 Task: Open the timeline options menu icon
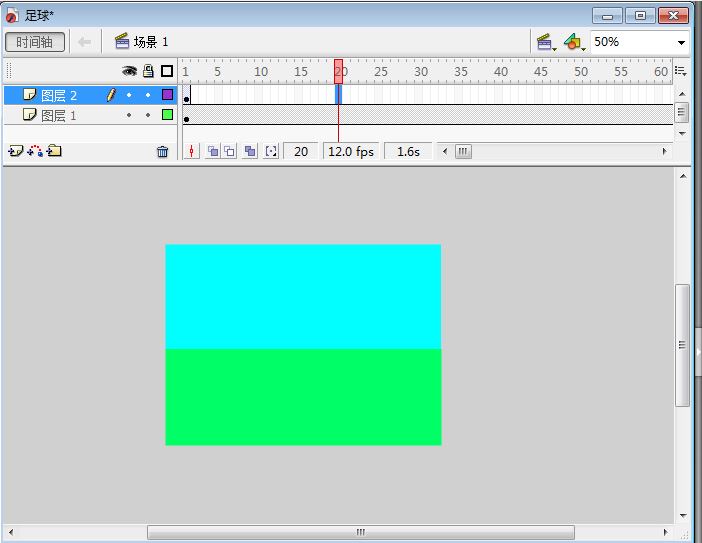[681, 71]
